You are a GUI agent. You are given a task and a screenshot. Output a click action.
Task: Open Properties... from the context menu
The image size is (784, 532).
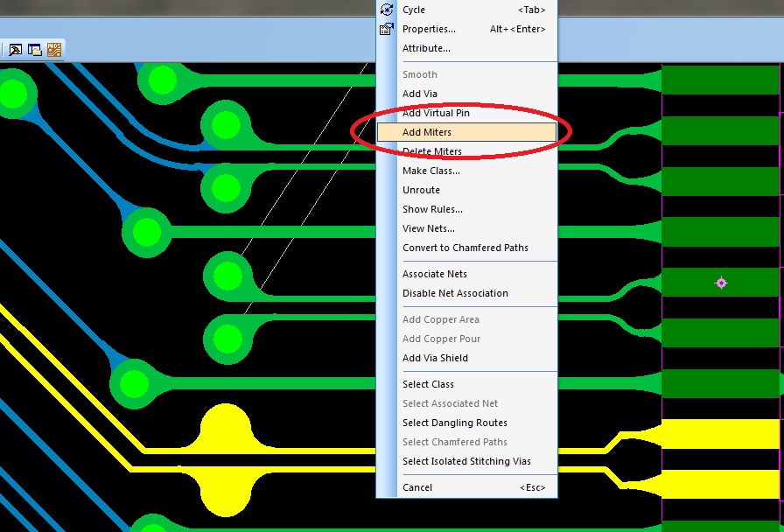pos(467,29)
